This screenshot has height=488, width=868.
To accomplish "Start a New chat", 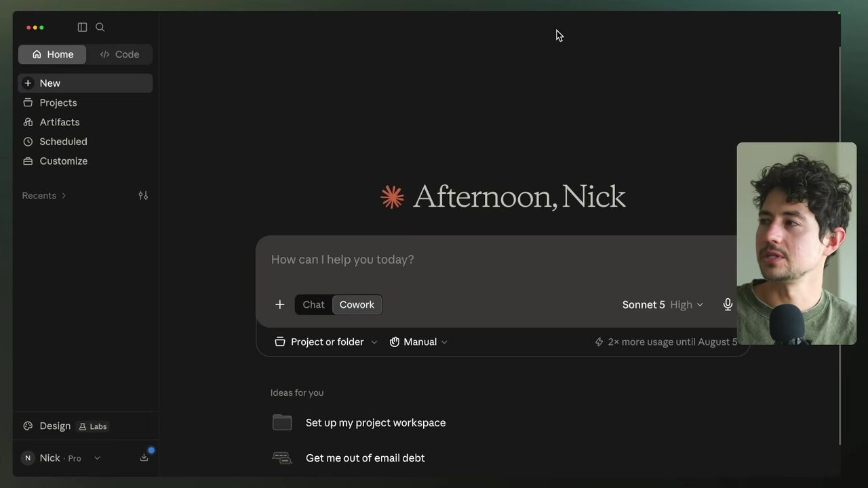I will pos(85,83).
